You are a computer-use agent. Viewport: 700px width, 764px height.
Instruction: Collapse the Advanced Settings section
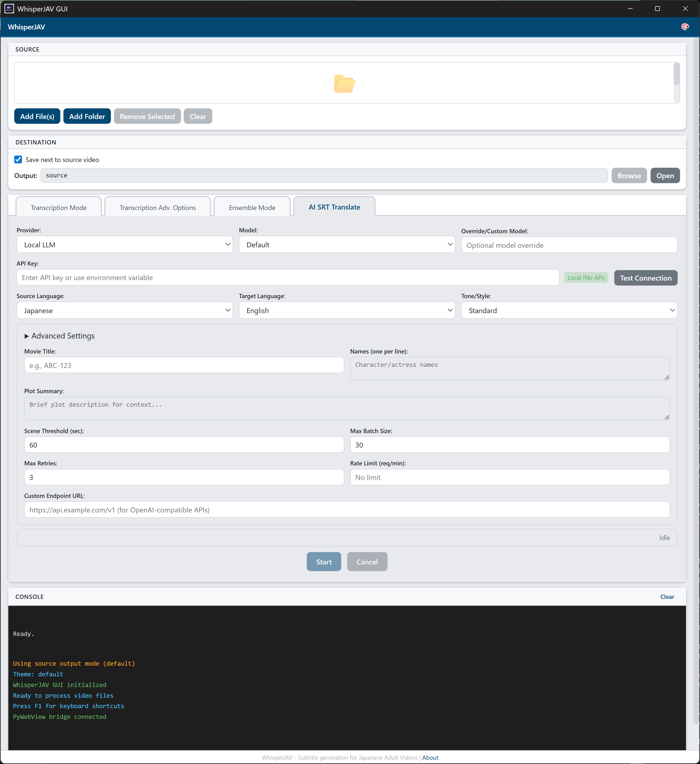click(59, 336)
